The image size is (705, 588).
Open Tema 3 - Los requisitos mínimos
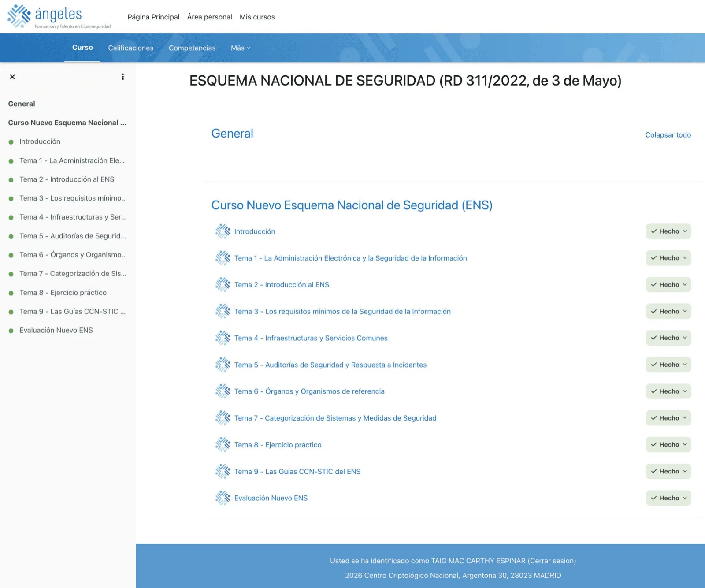point(343,311)
